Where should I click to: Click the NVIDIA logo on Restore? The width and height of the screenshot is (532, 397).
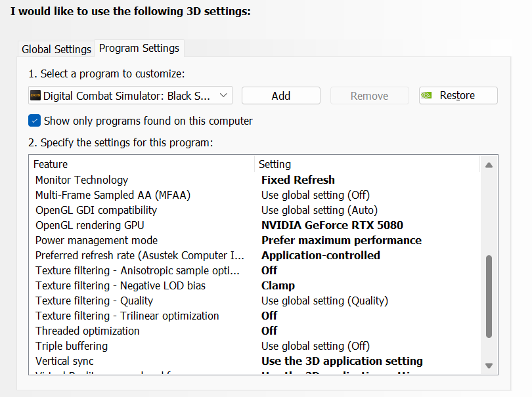[x=426, y=95]
